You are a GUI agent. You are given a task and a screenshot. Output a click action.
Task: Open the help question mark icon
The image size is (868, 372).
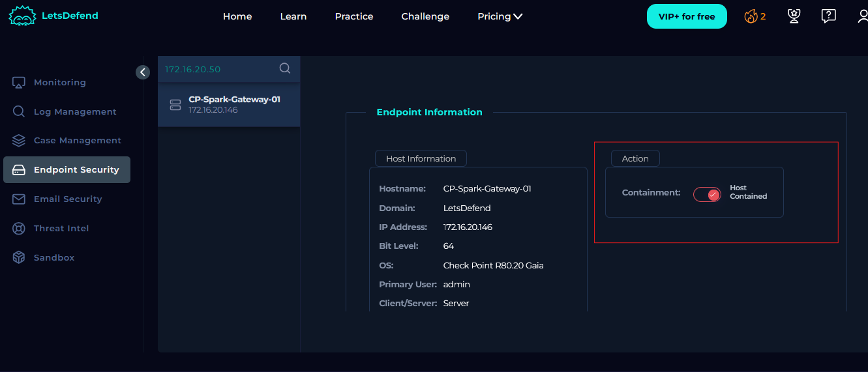click(x=828, y=16)
